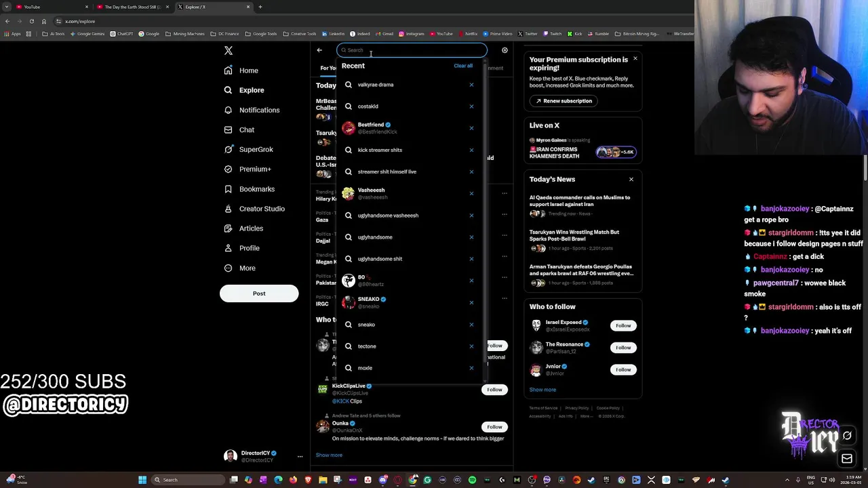The image size is (868, 488).
Task: Remove Bestfriend from recent searches
Action: click(471, 128)
